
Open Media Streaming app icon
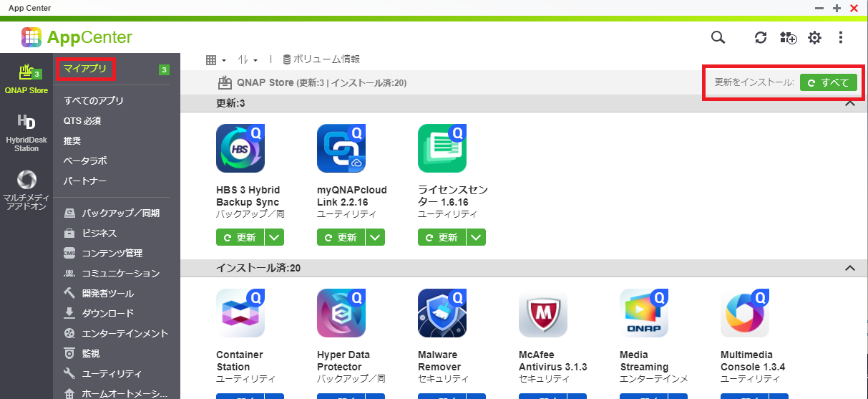click(644, 313)
